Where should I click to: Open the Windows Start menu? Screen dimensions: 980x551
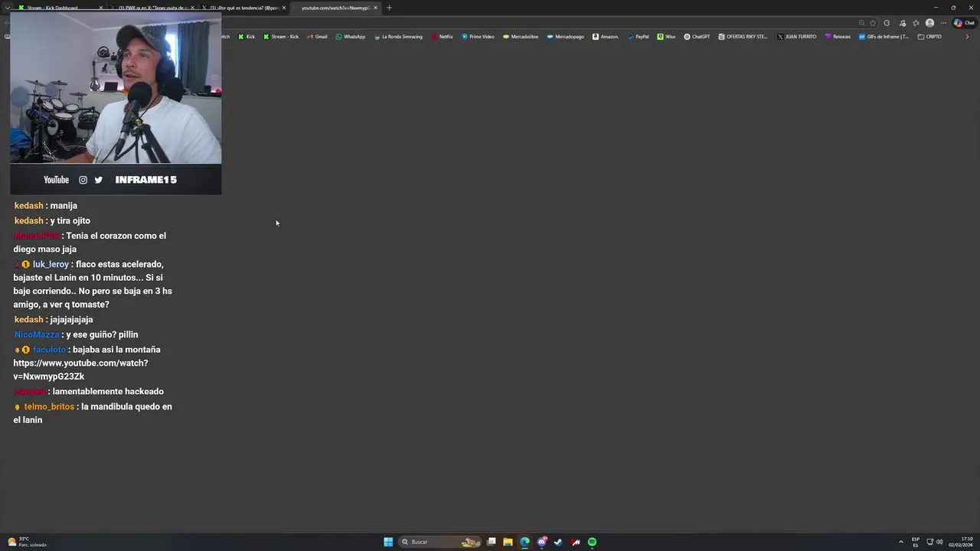(x=388, y=542)
